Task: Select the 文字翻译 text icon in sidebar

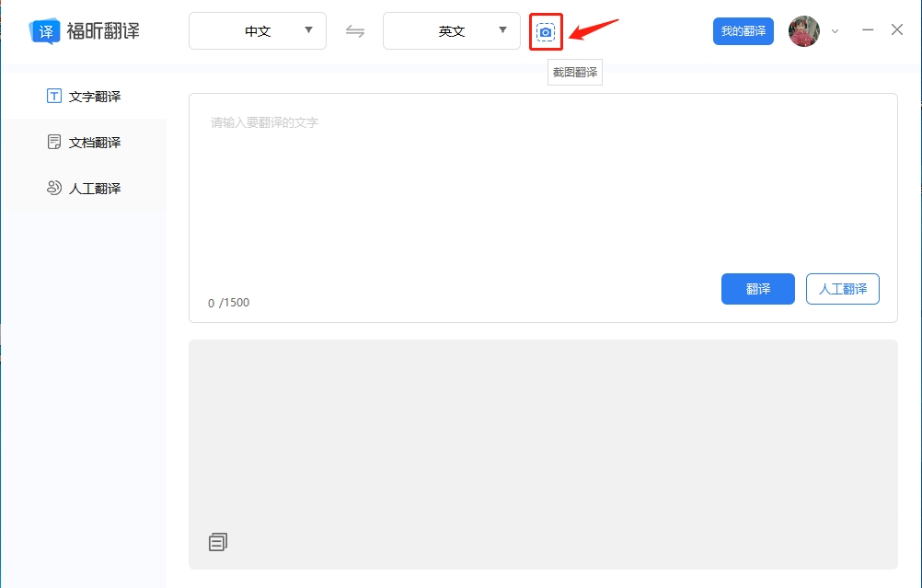Action: click(x=52, y=96)
